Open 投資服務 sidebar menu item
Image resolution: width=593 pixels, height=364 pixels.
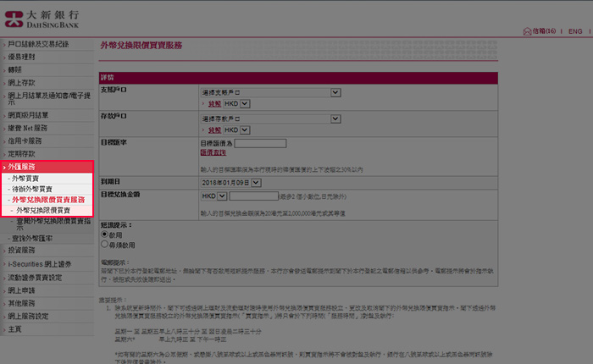tap(25, 251)
